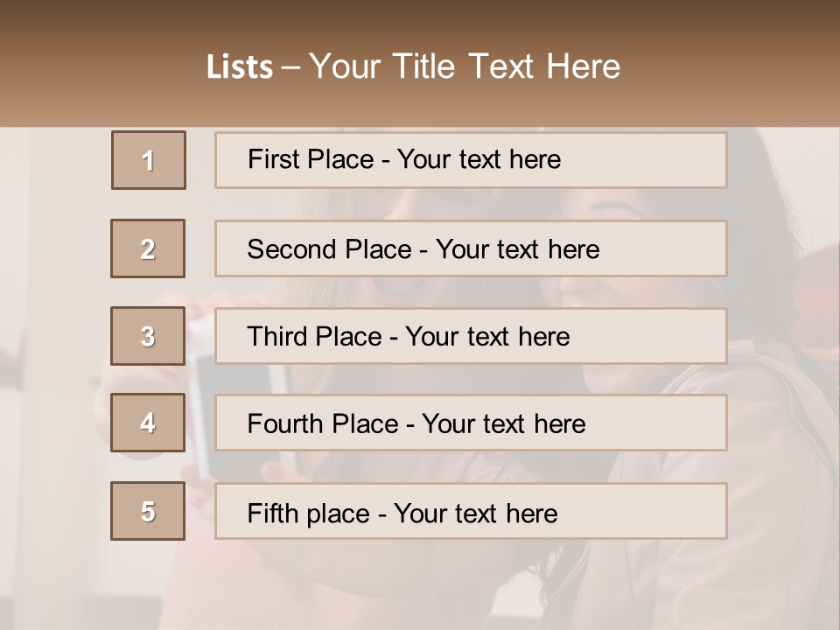Click the First Place text box
The image size is (840, 630).
point(471,160)
